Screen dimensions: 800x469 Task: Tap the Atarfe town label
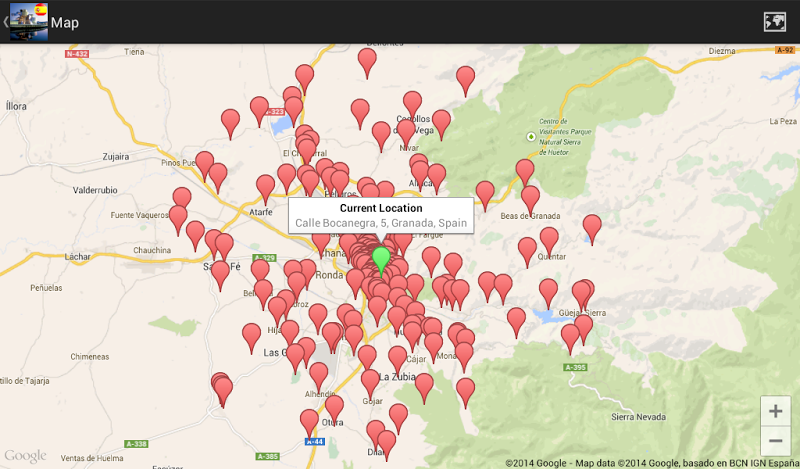click(x=261, y=212)
